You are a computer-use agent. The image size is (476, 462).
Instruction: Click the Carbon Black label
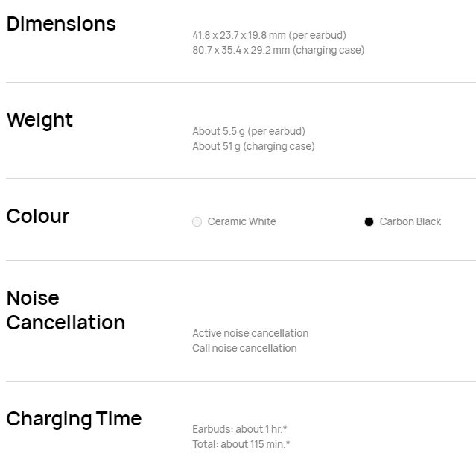410,221
